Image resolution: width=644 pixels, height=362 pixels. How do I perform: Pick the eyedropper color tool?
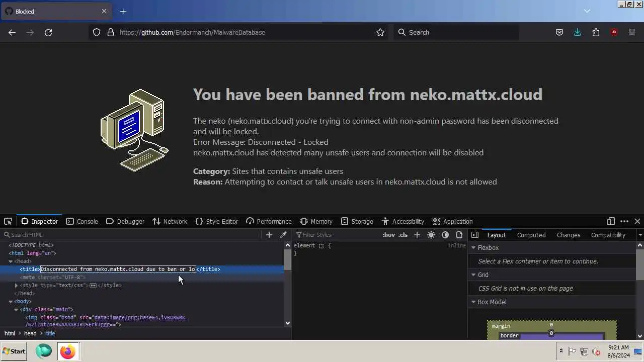coord(283,235)
